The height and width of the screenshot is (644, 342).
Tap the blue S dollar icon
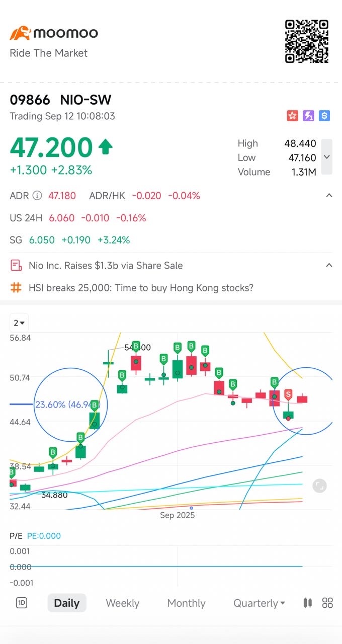tap(324, 116)
